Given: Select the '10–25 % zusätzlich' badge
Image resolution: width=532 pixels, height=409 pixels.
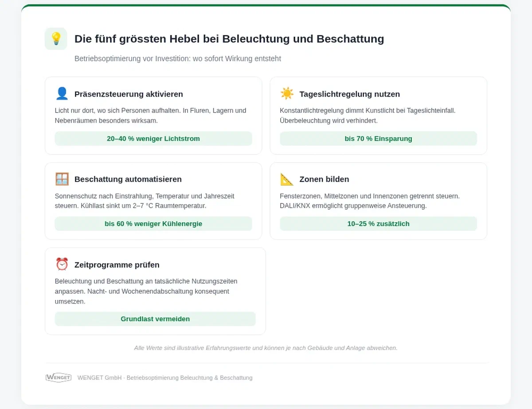Looking at the screenshot, I should tap(378, 224).
